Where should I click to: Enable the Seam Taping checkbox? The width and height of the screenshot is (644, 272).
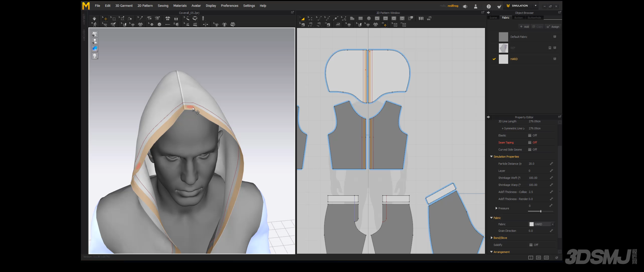point(530,143)
